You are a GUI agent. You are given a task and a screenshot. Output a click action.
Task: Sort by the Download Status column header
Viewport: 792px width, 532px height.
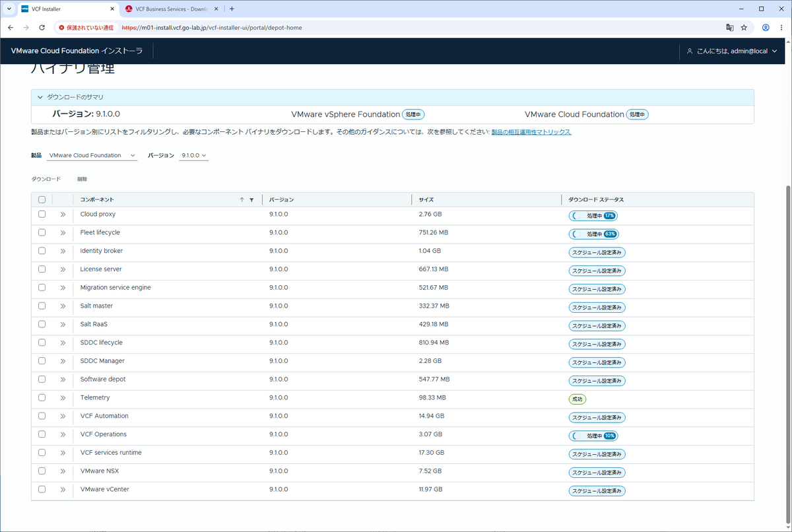(596, 199)
